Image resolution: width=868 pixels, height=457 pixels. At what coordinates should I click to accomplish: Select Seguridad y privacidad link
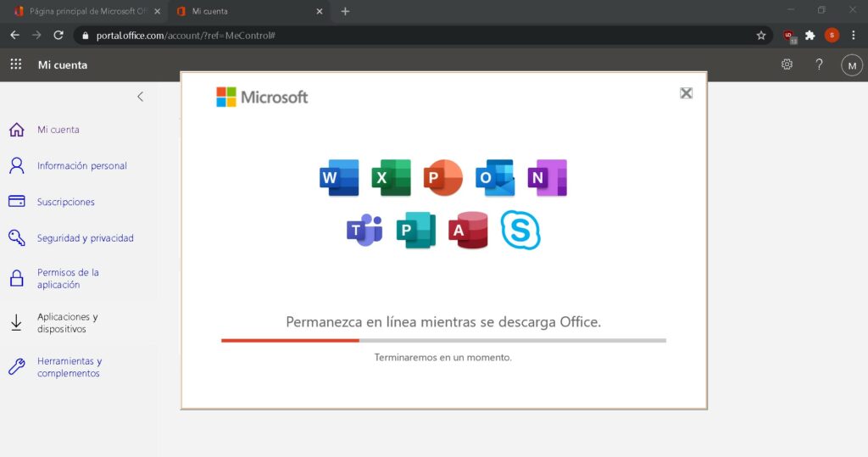coord(85,238)
